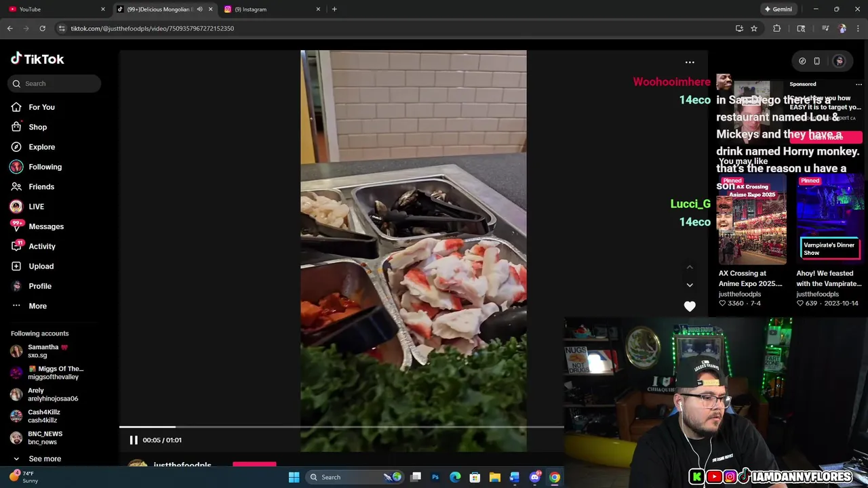Open the LIVE section
This screenshot has height=488, width=868.
[35, 206]
